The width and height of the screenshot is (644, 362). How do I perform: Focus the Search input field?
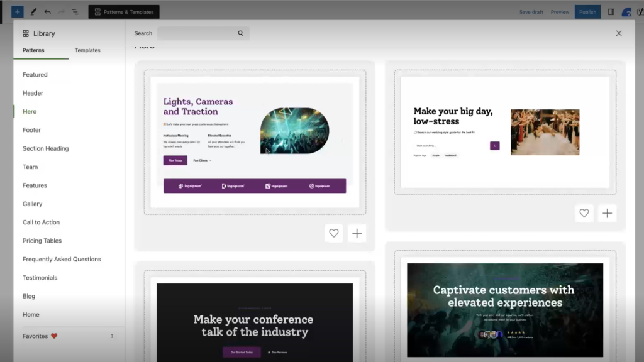tap(203, 33)
